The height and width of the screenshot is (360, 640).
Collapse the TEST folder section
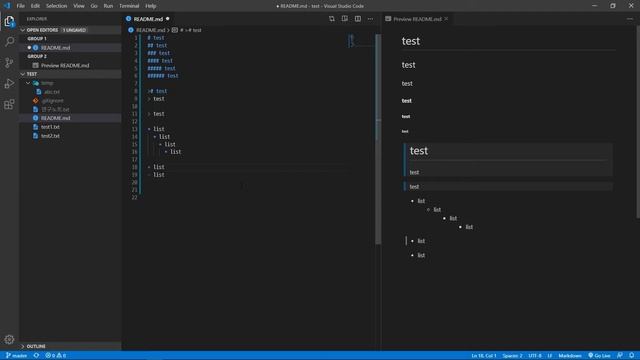pos(23,74)
